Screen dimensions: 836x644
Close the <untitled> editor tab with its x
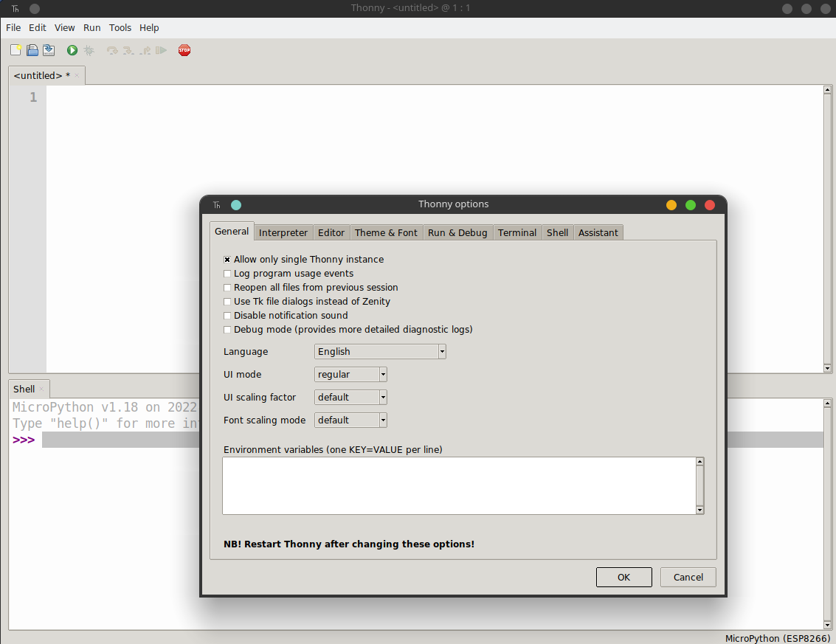(77, 75)
